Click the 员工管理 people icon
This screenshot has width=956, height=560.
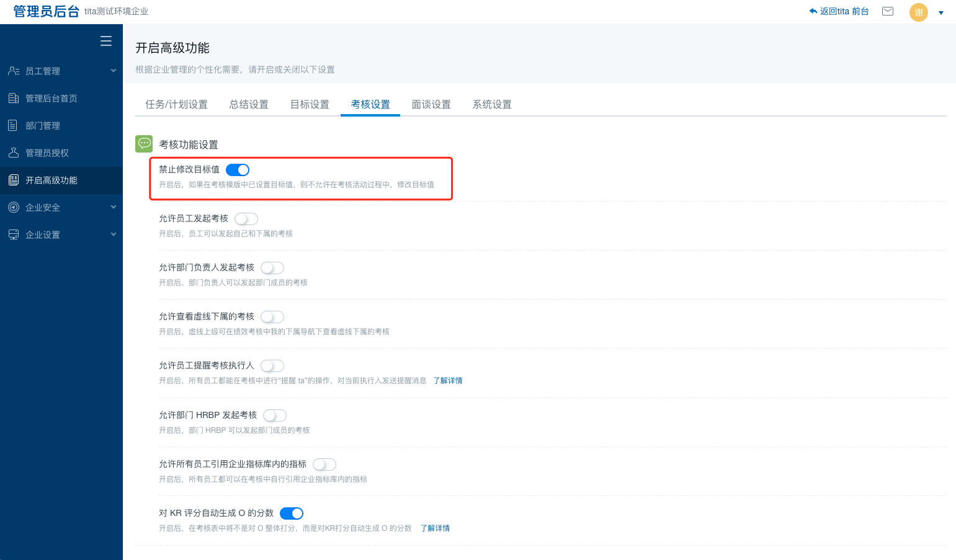click(14, 71)
